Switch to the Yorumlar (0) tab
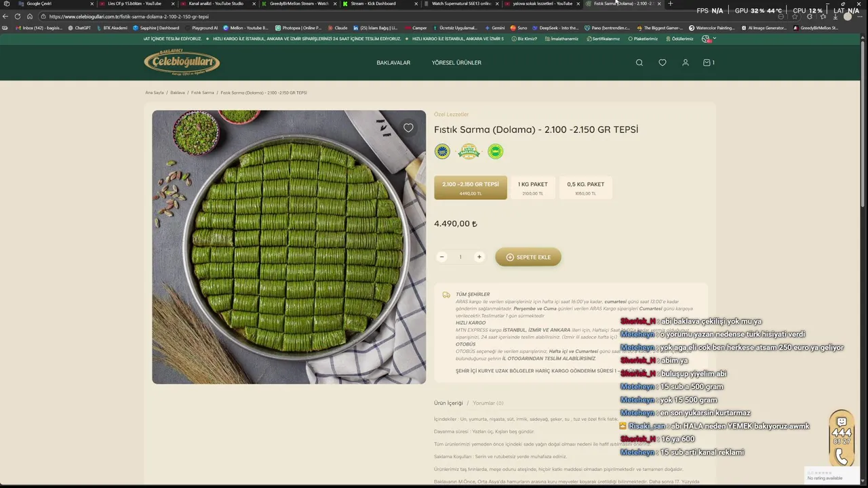868x488 pixels. point(488,403)
